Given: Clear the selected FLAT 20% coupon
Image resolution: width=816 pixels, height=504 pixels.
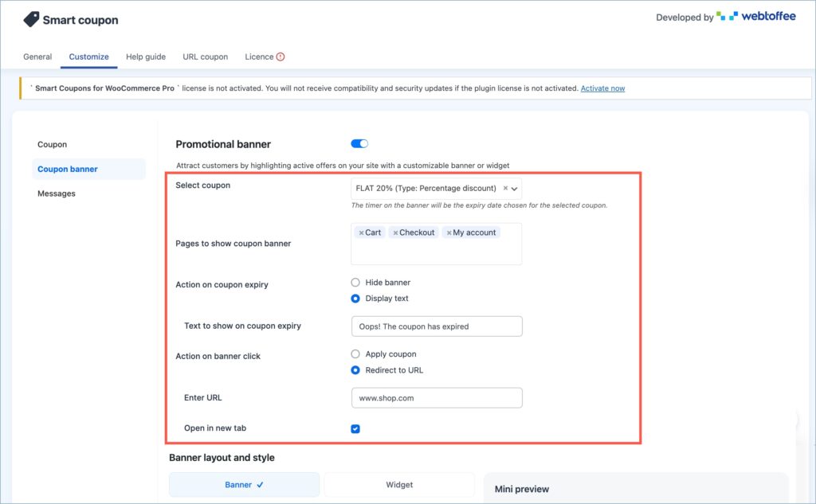Looking at the screenshot, I should click(x=505, y=188).
